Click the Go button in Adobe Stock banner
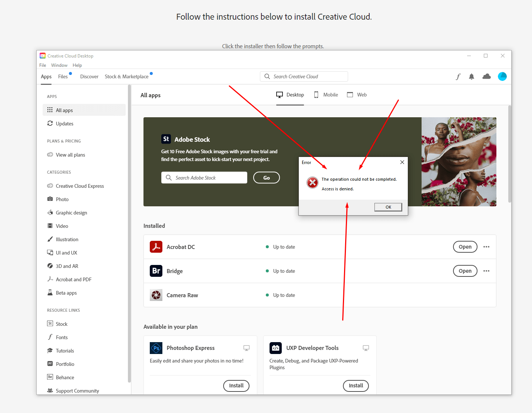532x413 pixels. (267, 178)
